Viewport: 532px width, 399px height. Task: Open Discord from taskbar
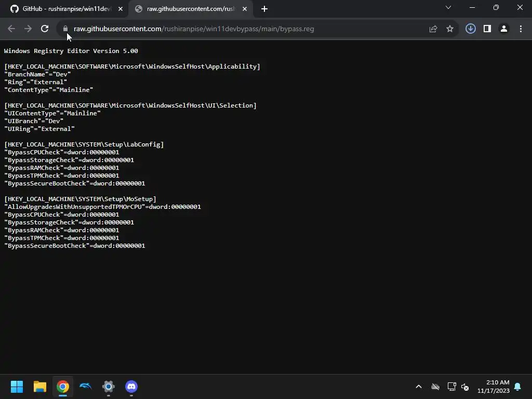(x=131, y=387)
